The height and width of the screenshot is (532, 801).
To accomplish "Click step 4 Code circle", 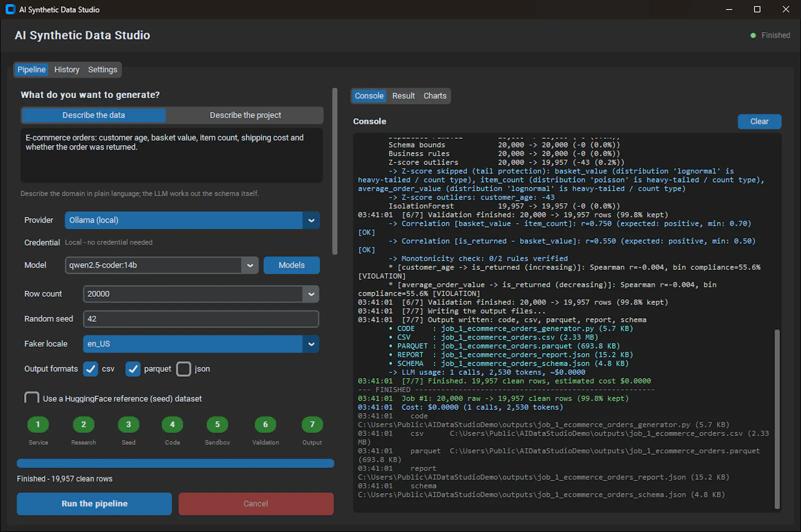I will pyautogui.click(x=172, y=424).
